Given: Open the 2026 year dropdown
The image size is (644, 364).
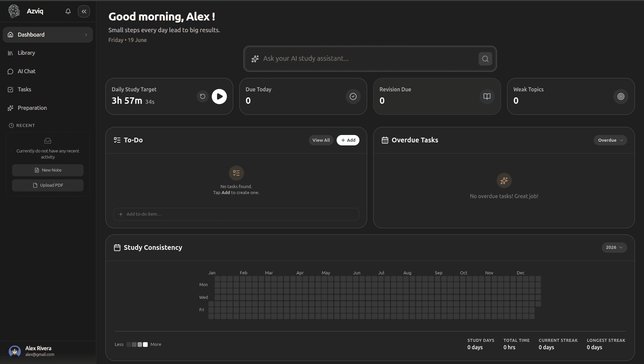Looking at the screenshot, I should click(x=614, y=247).
